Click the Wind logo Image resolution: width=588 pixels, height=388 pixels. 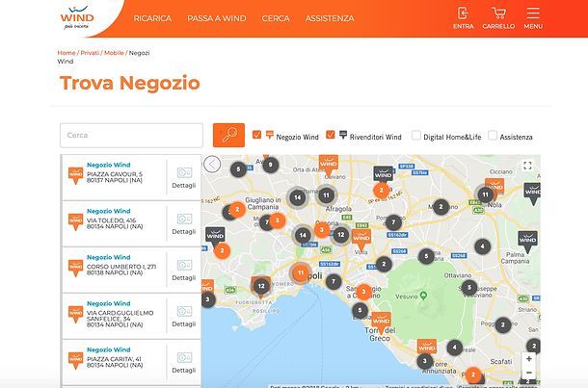click(x=77, y=17)
